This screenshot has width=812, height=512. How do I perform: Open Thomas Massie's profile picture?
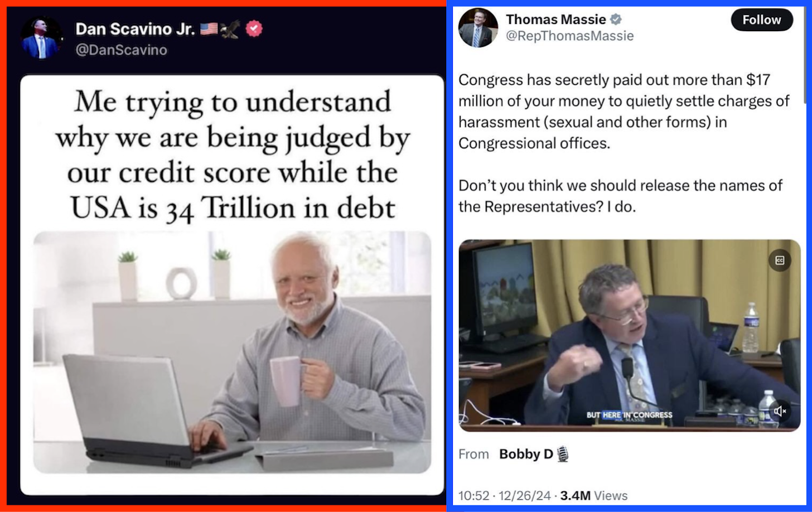(x=478, y=28)
